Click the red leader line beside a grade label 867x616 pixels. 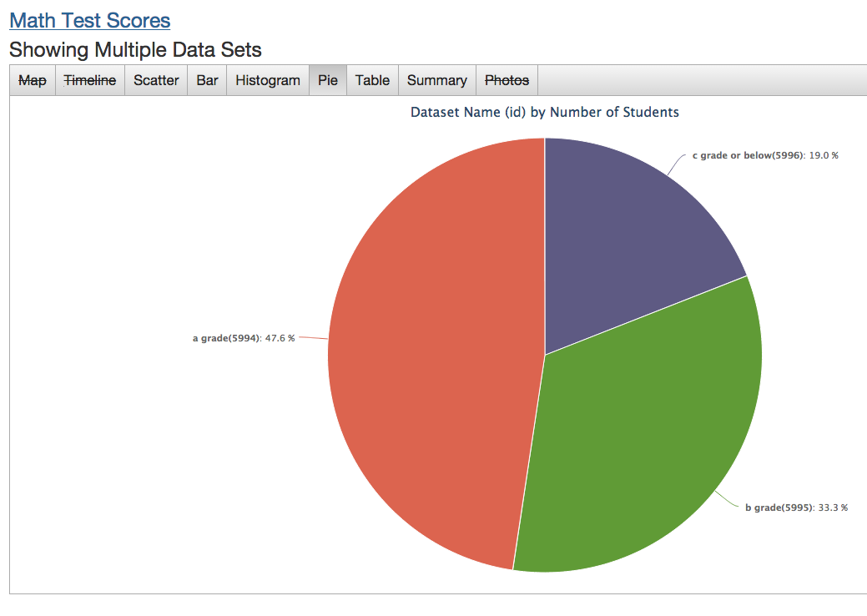click(313, 337)
